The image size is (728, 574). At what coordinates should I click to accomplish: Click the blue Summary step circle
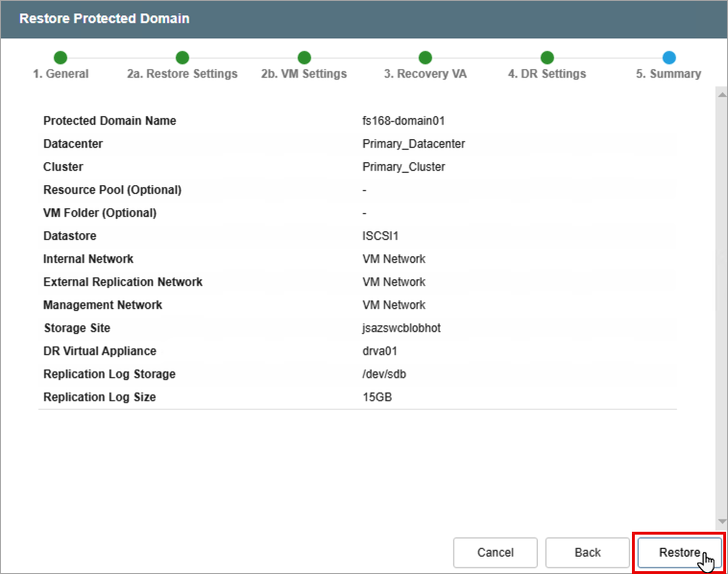[x=668, y=58]
